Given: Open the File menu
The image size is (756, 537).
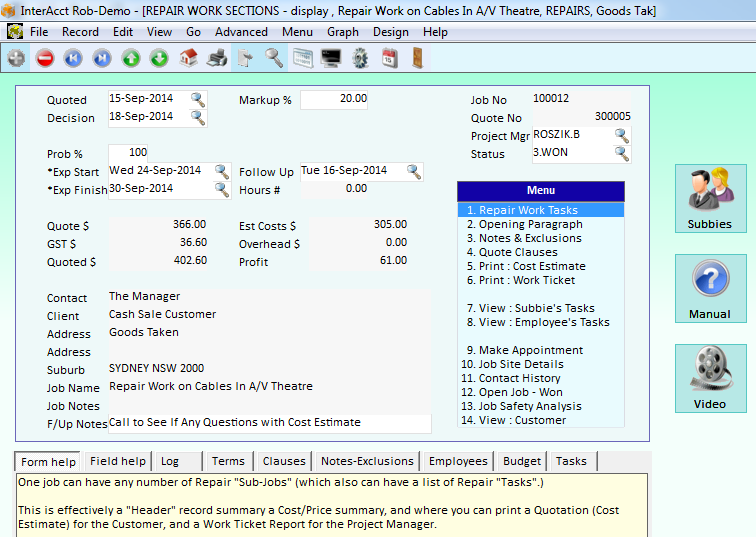Looking at the screenshot, I should coord(39,32).
